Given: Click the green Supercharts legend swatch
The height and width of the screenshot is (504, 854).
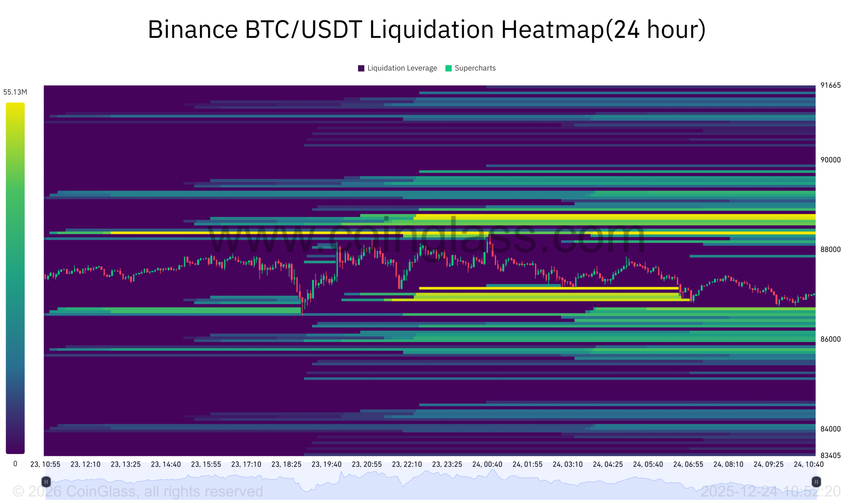Looking at the screenshot, I should point(448,68).
